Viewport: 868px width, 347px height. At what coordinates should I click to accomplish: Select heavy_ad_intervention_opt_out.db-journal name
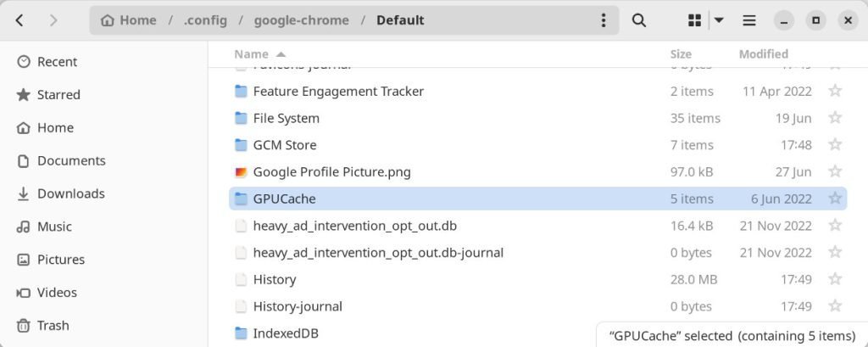(x=378, y=252)
